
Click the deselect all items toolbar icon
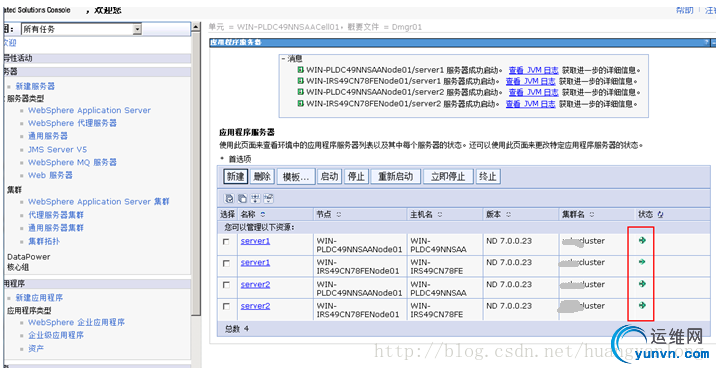tap(242, 199)
